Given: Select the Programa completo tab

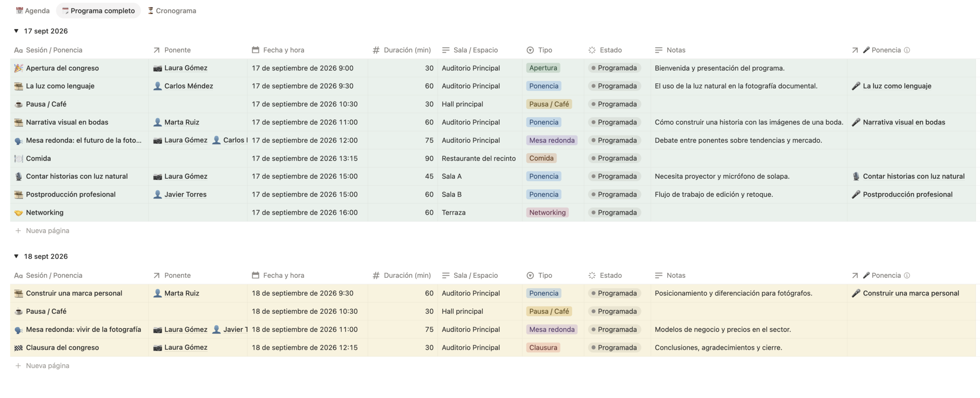Looking at the screenshot, I should pyautogui.click(x=98, y=11).
